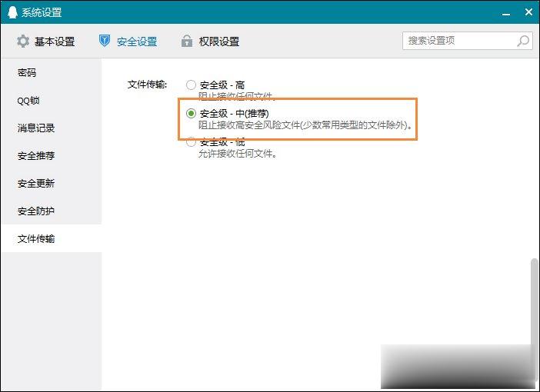540x392 pixels.
Task: Click the shield icon beside 安全设置
Action: pos(105,41)
